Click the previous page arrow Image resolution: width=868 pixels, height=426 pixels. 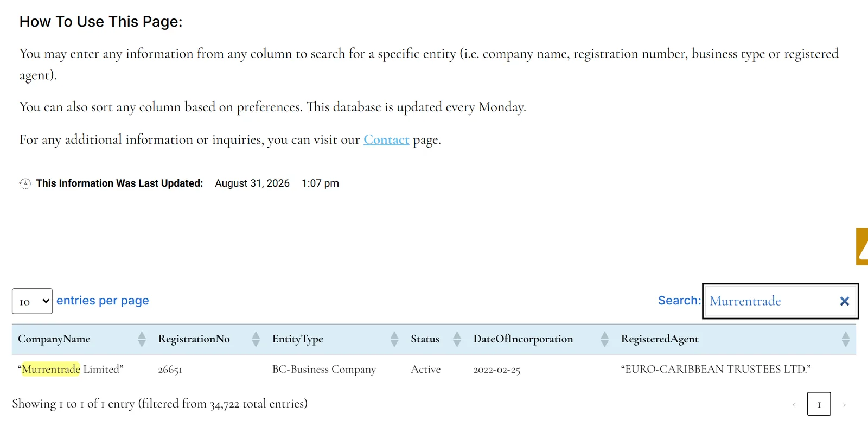(x=794, y=404)
